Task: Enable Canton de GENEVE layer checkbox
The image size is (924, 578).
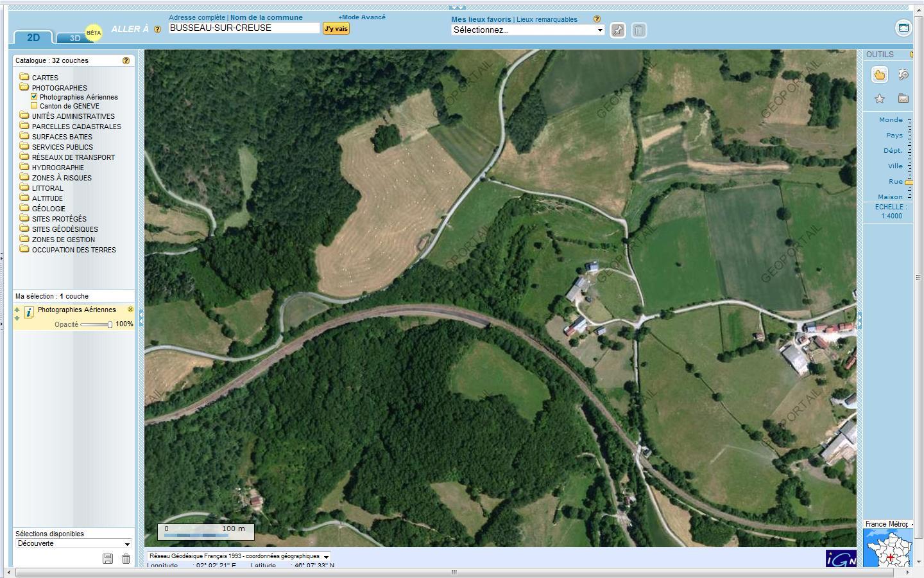Action: point(35,106)
